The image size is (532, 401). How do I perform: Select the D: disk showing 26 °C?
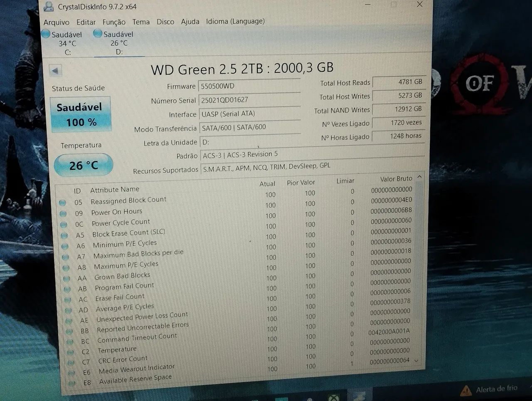click(x=118, y=43)
